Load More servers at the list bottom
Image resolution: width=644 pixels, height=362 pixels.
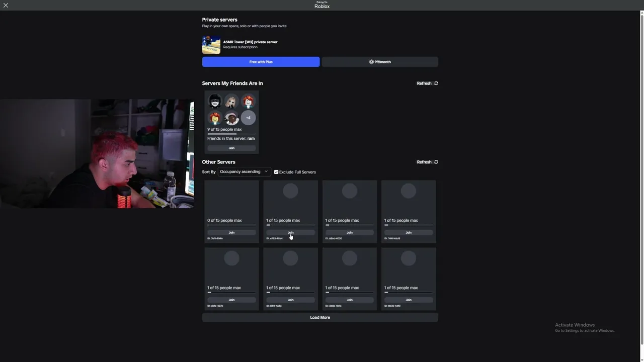tap(320, 317)
